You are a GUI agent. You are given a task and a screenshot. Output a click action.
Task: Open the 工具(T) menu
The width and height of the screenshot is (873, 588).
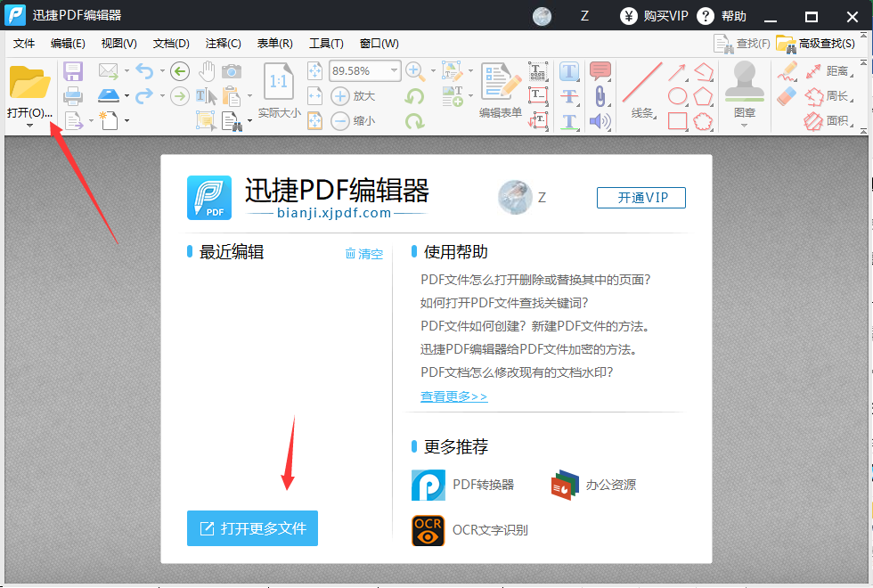tap(326, 44)
